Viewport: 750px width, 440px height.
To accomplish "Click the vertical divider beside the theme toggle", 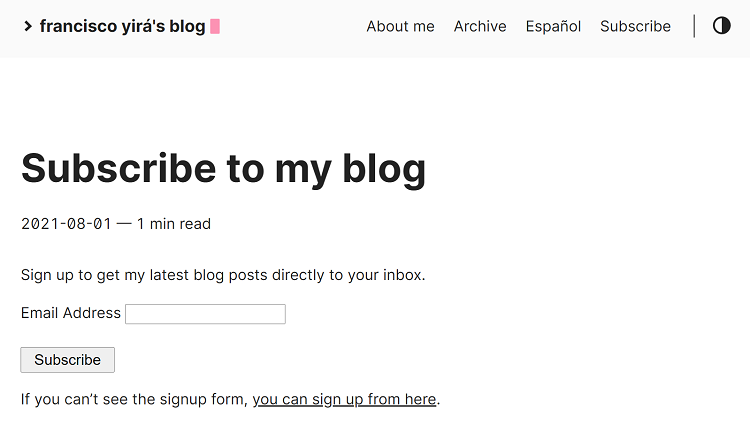I will pos(694,27).
